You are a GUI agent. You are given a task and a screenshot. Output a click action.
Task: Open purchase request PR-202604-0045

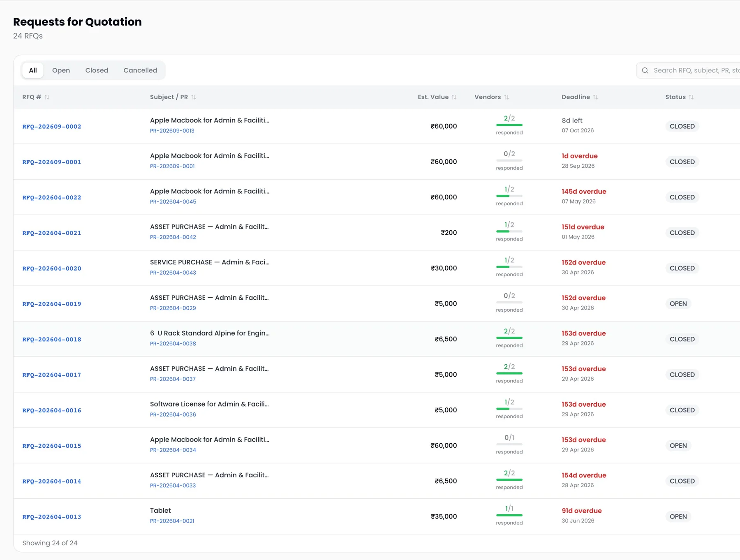pyautogui.click(x=173, y=202)
